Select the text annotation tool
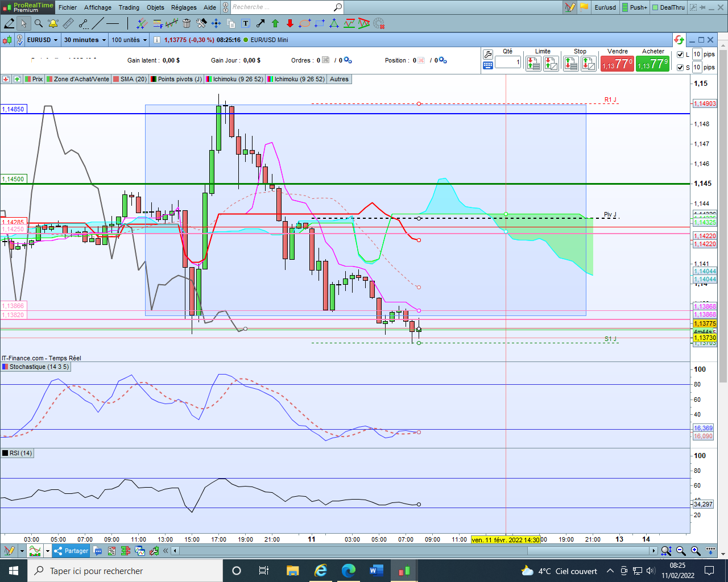728x582 pixels. pos(246,23)
